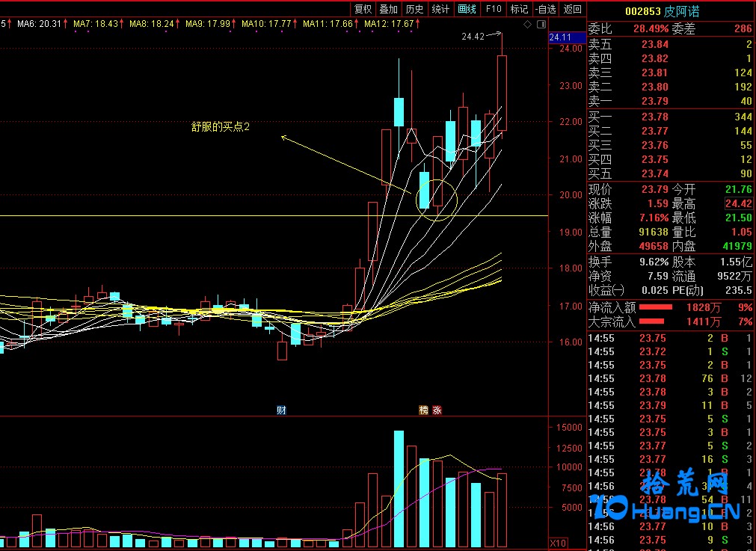Open the 涨 limit-up marker below the chart
The width and height of the screenshot is (756, 551).
pyautogui.click(x=437, y=410)
